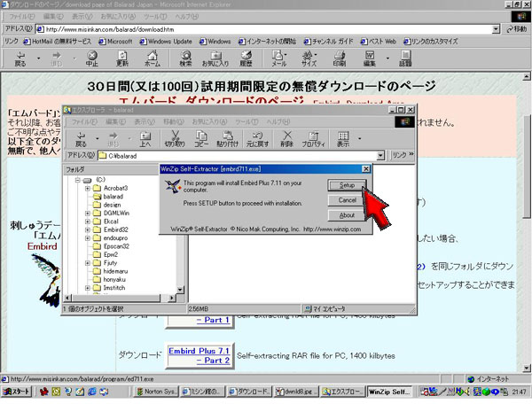This screenshot has height=404, width=532.
Task: Expand the Embird32 folder in tree
Action: [88, 229]
